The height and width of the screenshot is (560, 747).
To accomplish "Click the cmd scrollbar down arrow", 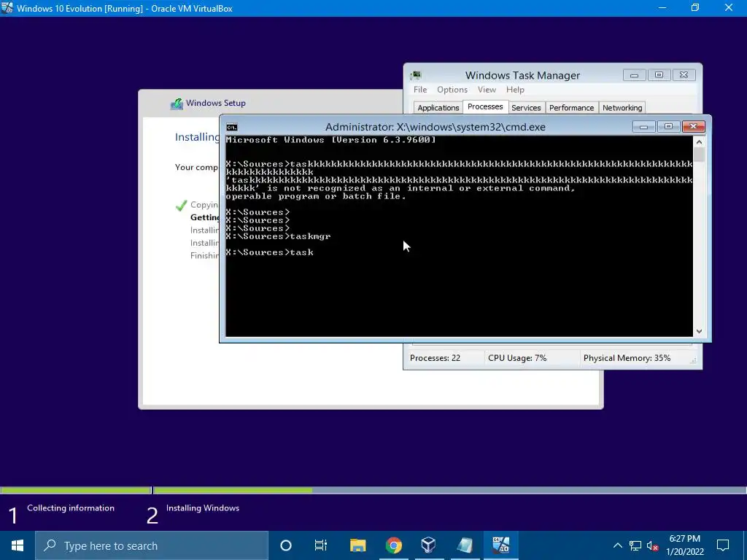I will click(699, 332).
